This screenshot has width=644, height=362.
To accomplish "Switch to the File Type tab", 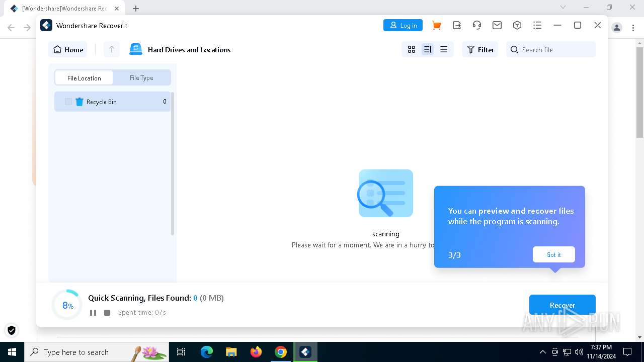I will click(x=141, y=78).
